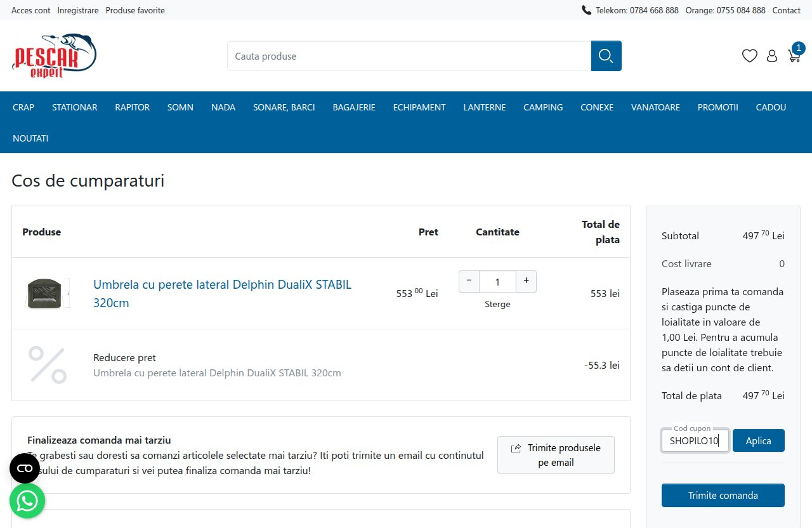The width and height of the screenshot is (812, 528).
Task: Submit order with Trimite comanda
Action: pyautogui.click(x=723, y=495)
